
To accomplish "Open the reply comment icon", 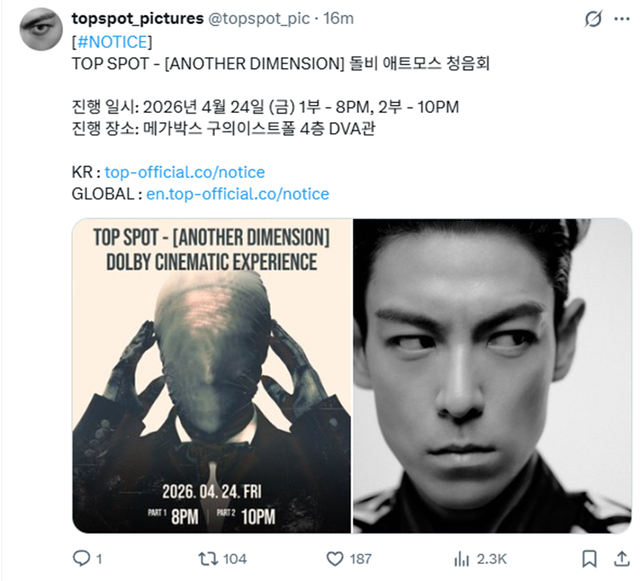I will pyautogui.click(x=81, y=558).
